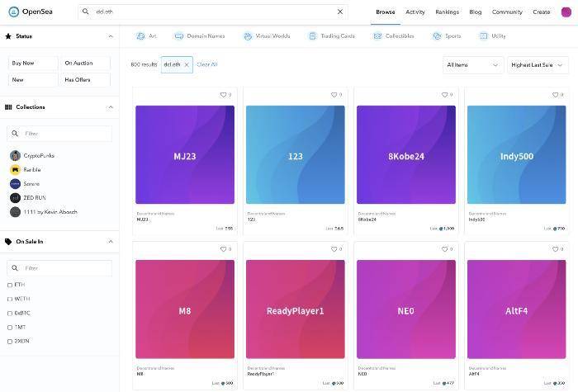
Task: Click the Buy Now status button
Action: [33, 64]
